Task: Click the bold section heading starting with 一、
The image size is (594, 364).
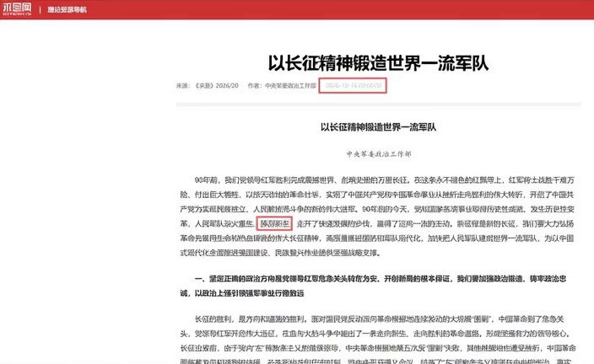Action: (x=373, y=286)
